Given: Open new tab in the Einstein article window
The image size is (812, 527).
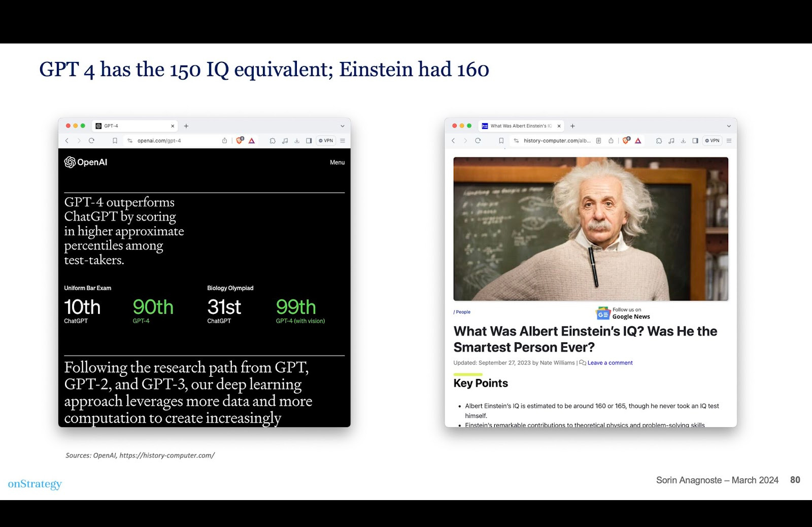Looking at the screenshot, I should click(x=572, y=126).
